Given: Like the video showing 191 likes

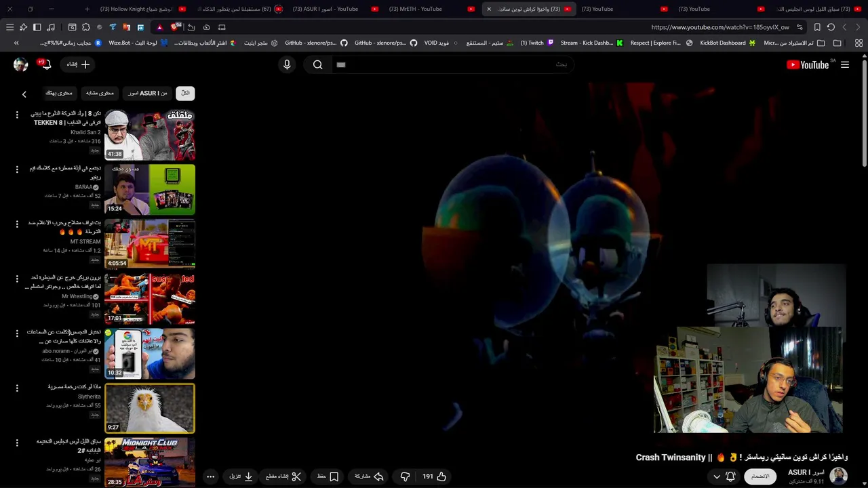Looking at the screenshot, I should pyautogui.click(x=435, y=476).
